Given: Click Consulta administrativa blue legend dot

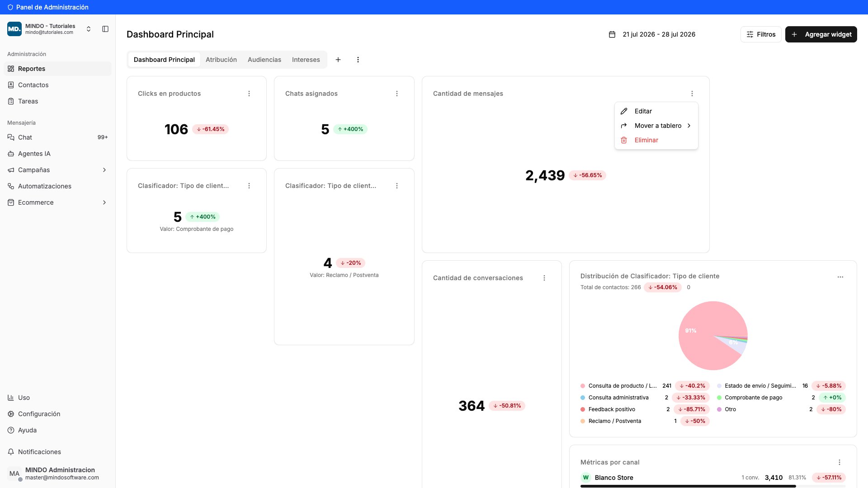Looking at the screenshot, I should (x=583, y=398).
